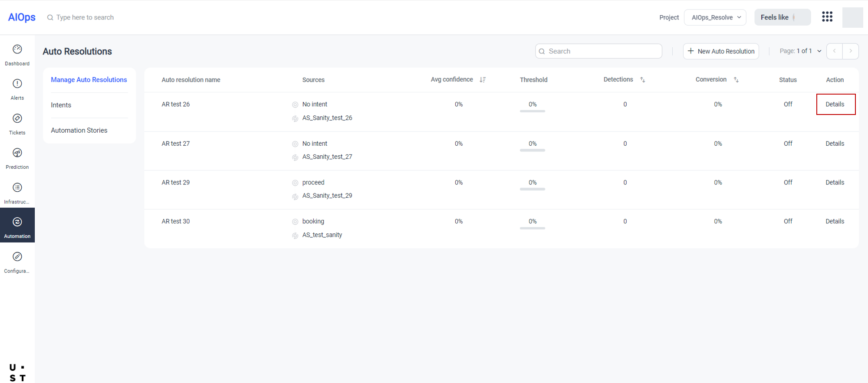The width and height of the screenshot is (868, 383).
Task: Toggle Off status for AR test 26
Action: click(x=788, y=105)
